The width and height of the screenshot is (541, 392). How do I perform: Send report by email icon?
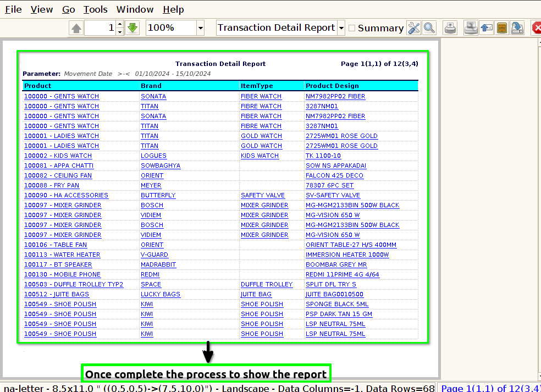487,28
